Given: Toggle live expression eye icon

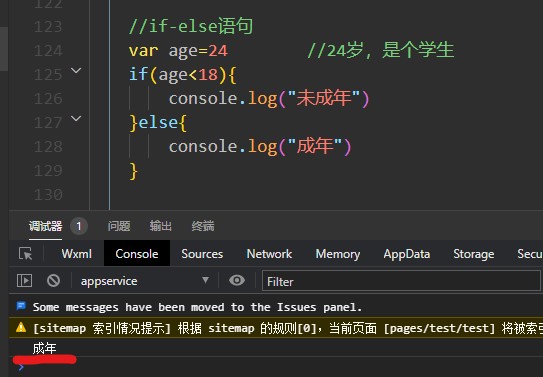Looking at the screenshot, I should [x=237, y=280].
